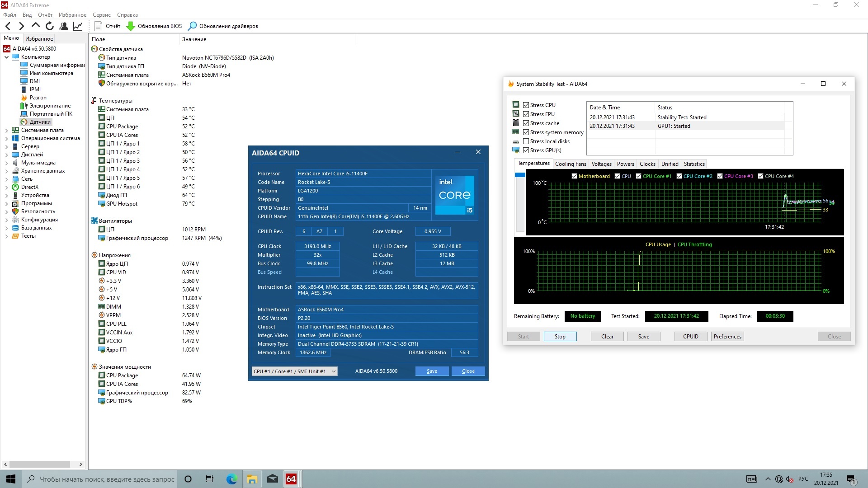Select Суммарная информация item
The height and width of the screenshot is (488, 868).
point(52,65)
